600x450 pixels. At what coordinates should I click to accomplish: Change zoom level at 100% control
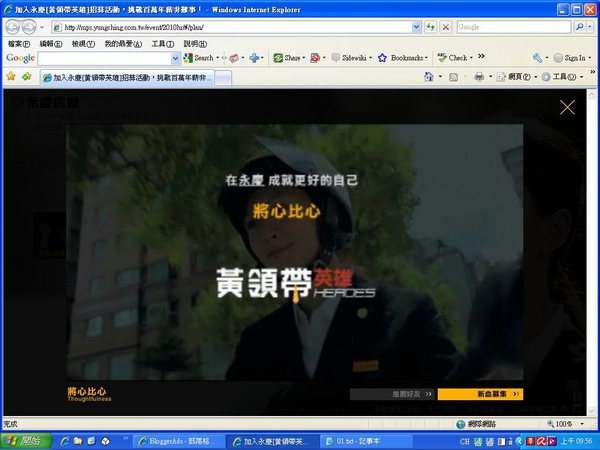[565, 424]
